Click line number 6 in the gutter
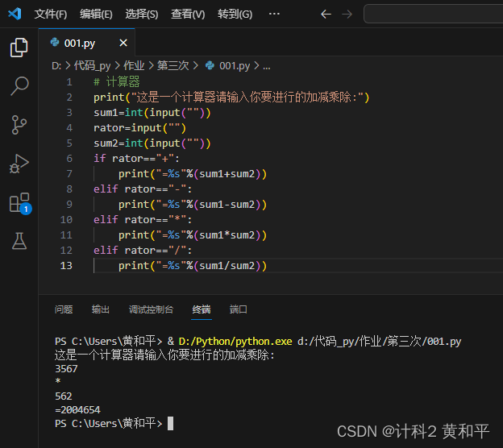 pos(69,159)
